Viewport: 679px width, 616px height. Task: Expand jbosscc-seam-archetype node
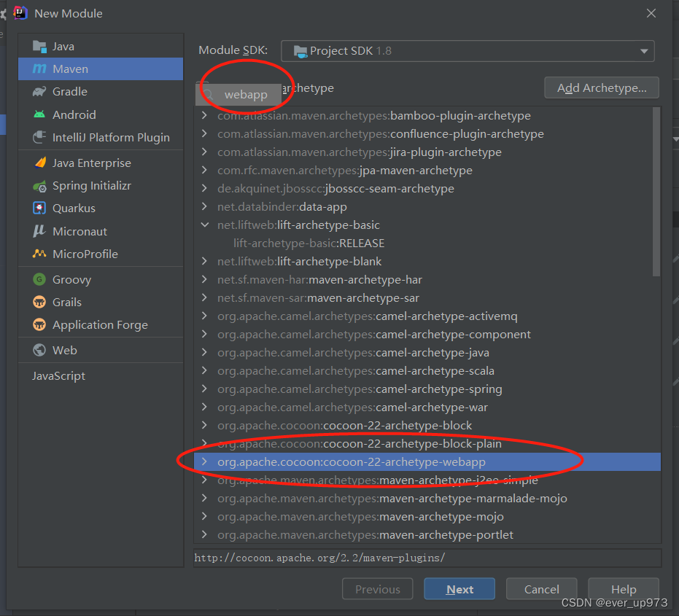204,188
